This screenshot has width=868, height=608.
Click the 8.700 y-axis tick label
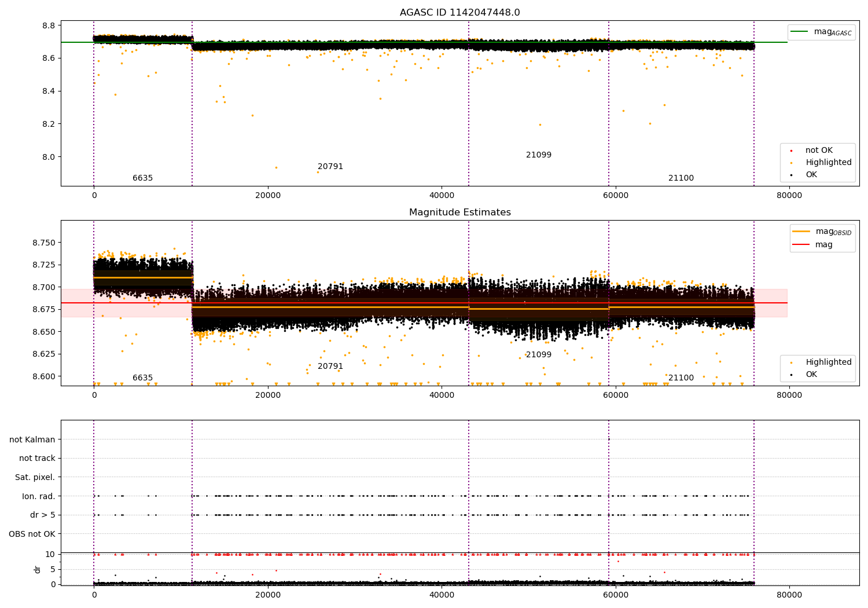[44, 287]
